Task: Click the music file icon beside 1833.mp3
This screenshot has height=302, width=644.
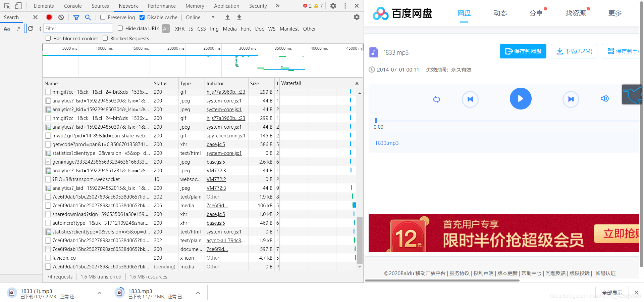Action: point(374,52)
